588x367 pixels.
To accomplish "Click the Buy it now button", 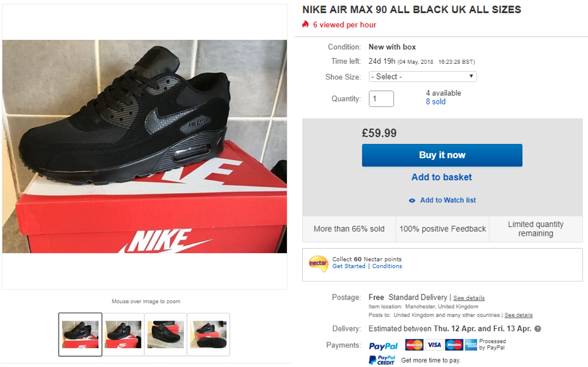I will click(x=442, y=155).
